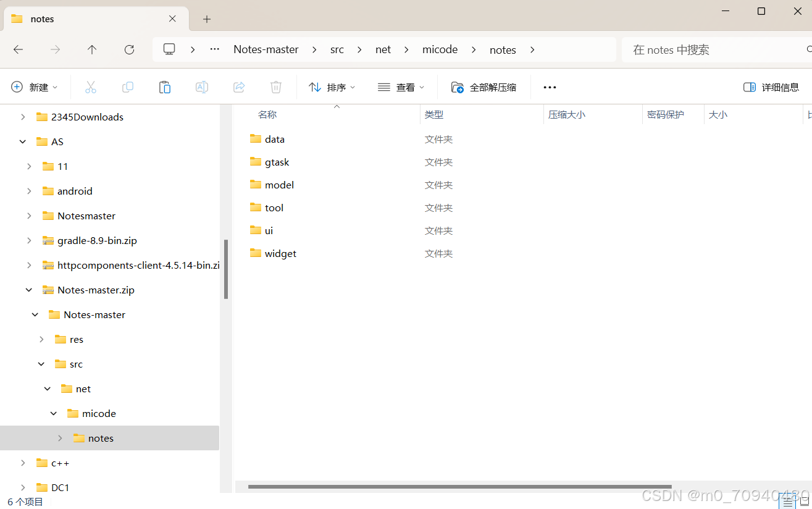This screenshot has height=509, width=812.
Task: Open the gtask folder
Action: [277, 162]
